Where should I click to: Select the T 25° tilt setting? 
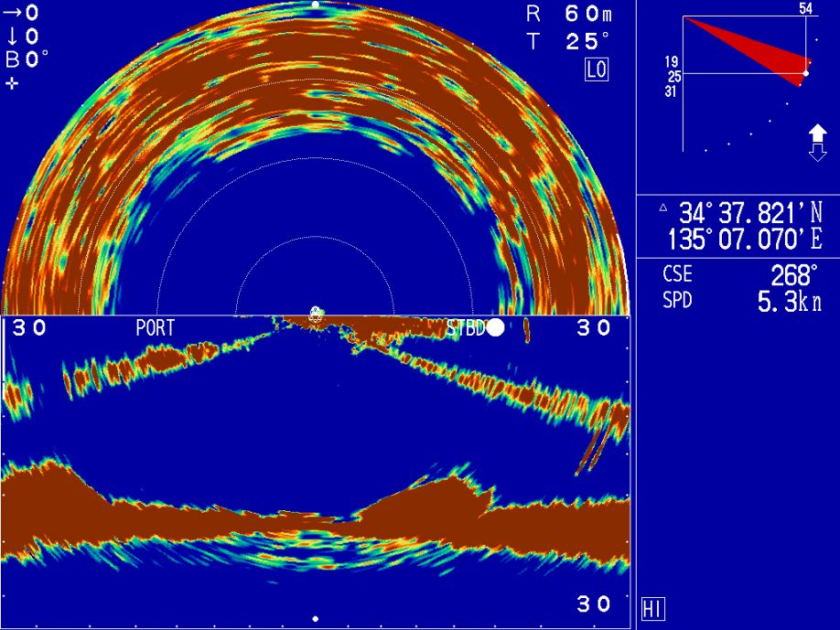[x=568, y=42]
